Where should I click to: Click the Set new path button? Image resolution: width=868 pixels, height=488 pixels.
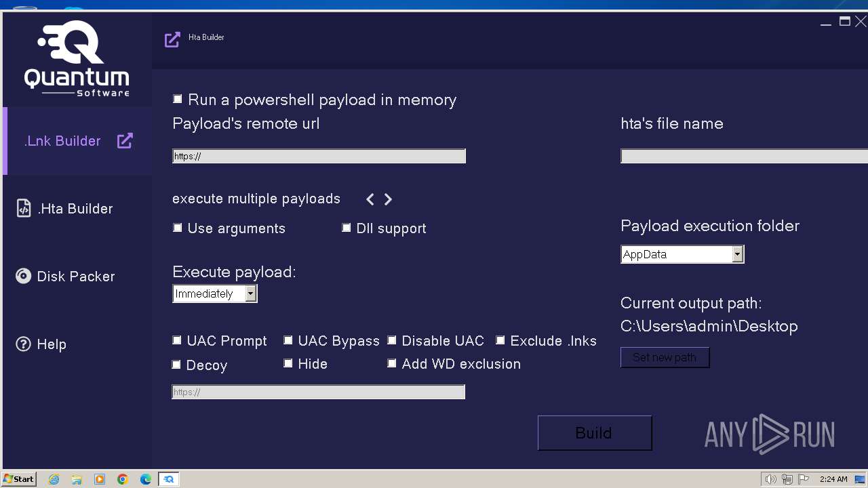tap(665, 357)
